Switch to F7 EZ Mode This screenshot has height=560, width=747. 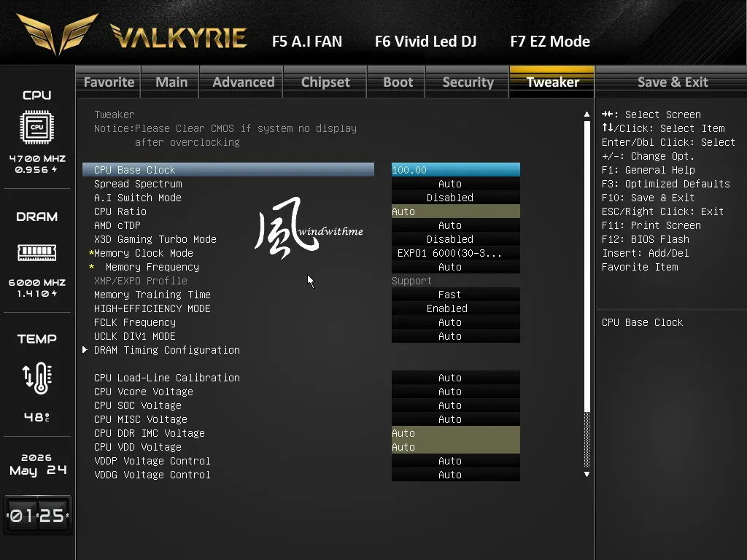550,42
